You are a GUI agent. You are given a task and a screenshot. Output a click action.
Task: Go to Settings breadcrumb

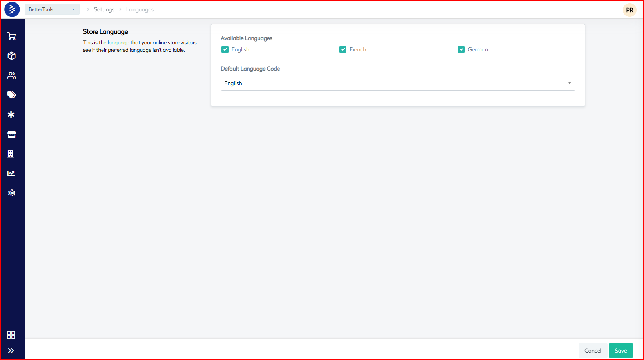click(104, 9)
